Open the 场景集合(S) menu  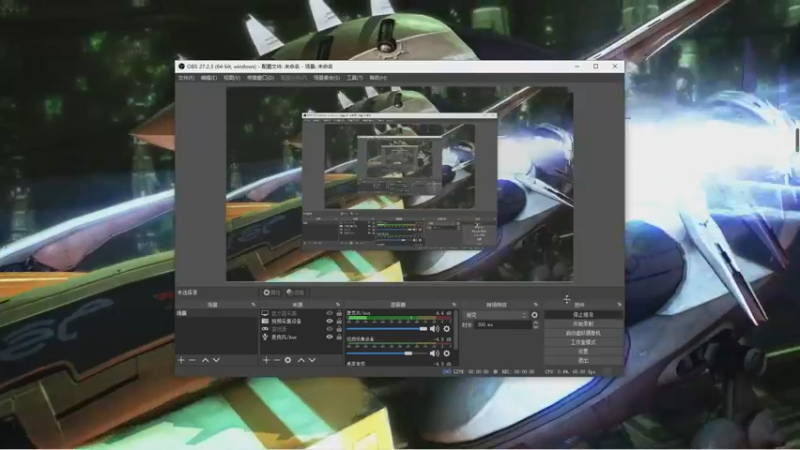[x=327, y=78]
